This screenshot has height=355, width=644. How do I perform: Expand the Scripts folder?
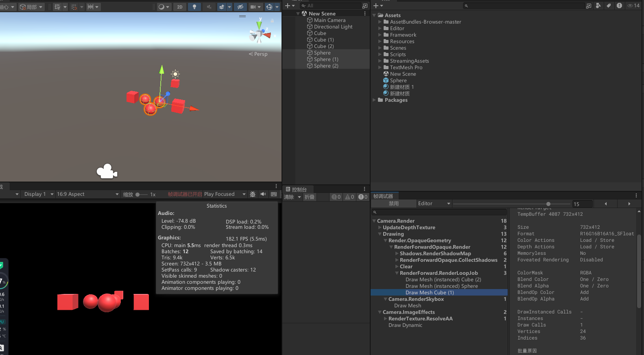(x=380, y=55)
